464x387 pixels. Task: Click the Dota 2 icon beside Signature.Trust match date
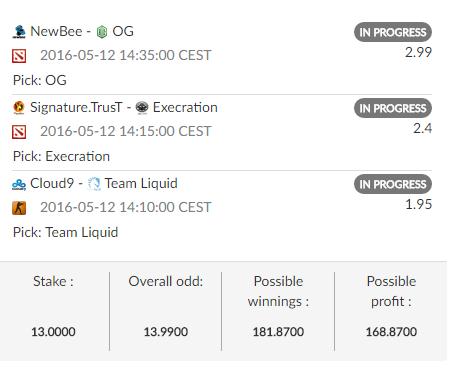pos(19,132)
